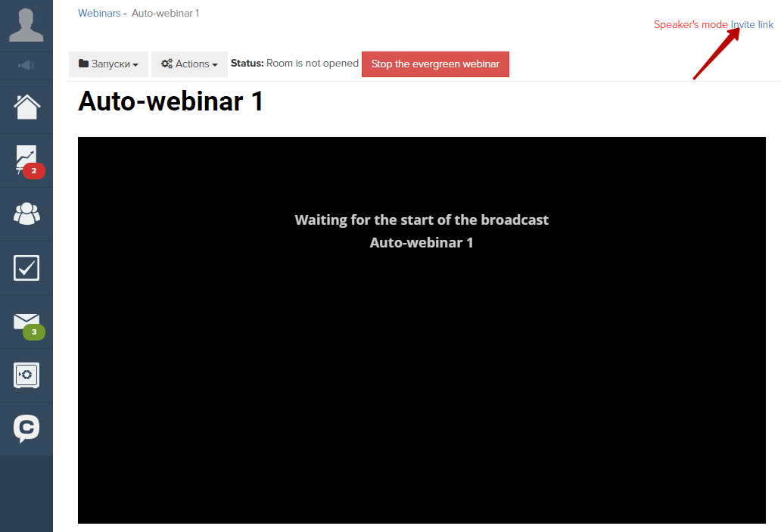Open the users group icon in sidebar
The image size is (781, 532).
tap(26, 213)
